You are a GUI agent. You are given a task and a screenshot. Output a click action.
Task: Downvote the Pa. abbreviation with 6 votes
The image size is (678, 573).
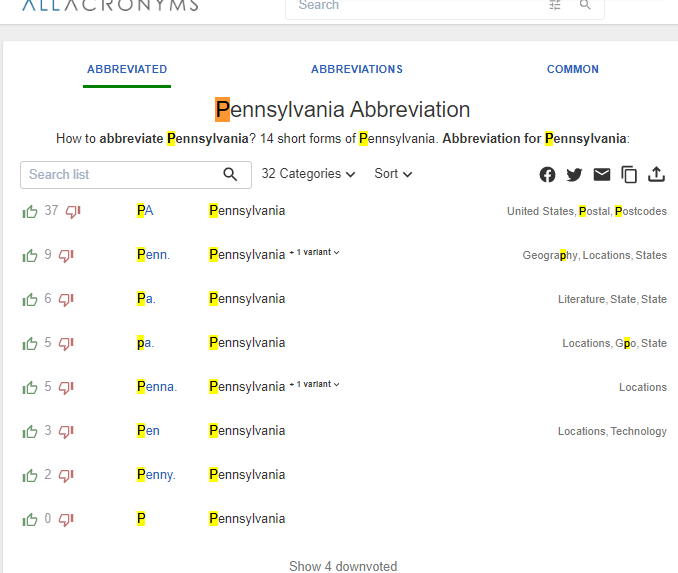(66, 300)
